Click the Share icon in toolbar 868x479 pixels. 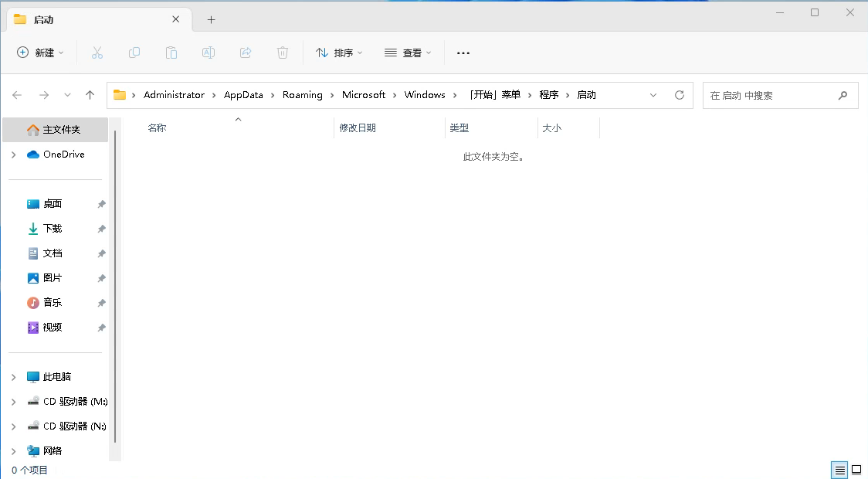tap(246, 53)
